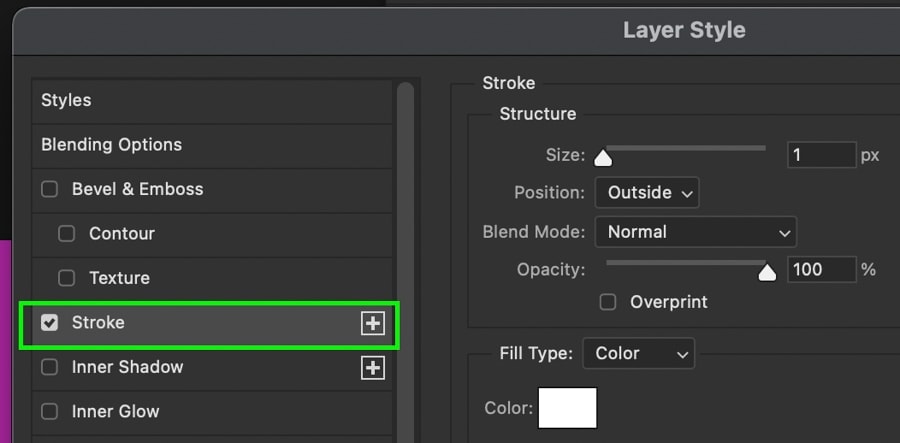900x443 pixels.
Task: Enable the Inner Shadow checkbox
Action: coord(49,367)
